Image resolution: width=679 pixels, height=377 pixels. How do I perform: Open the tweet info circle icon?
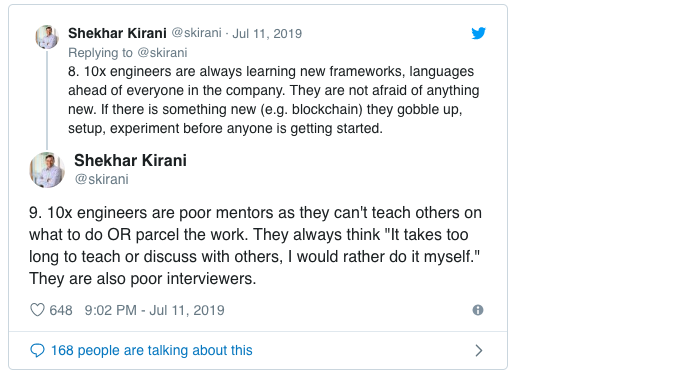click(x=478, y=310)
